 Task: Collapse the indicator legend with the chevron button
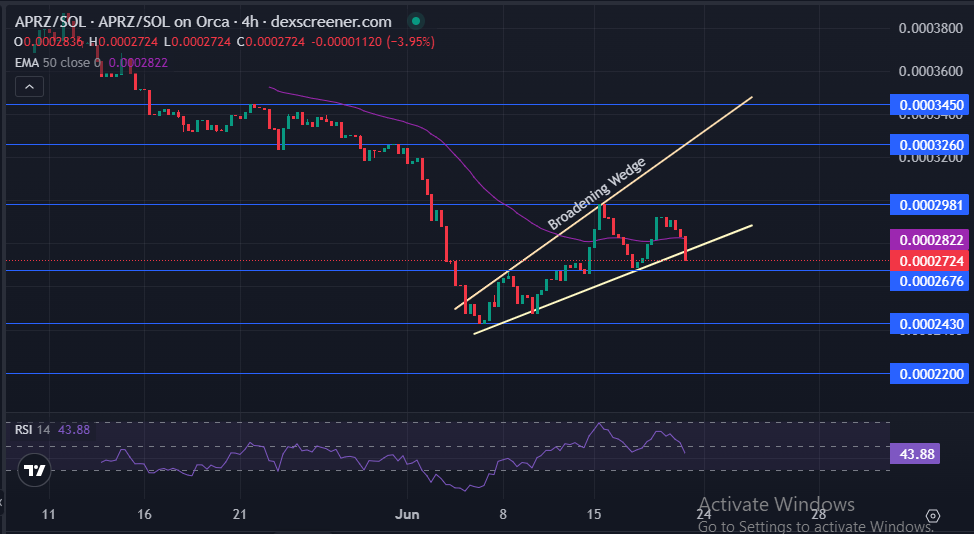click(x=29, y=87)
